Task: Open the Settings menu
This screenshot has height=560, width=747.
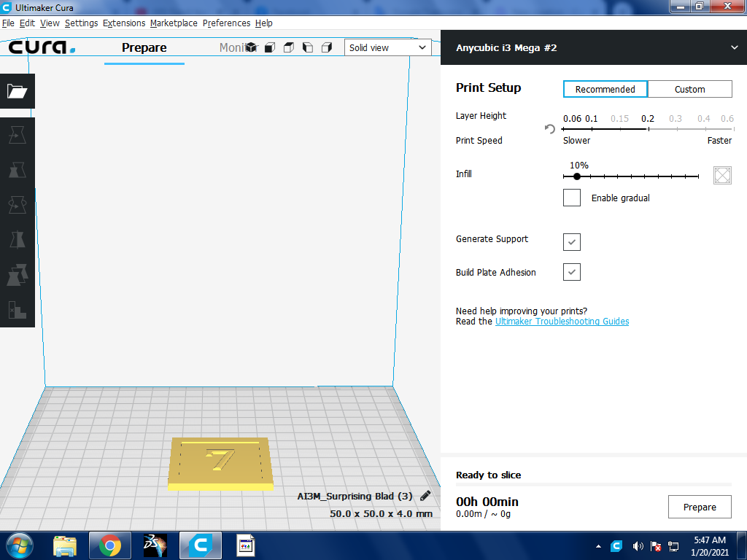Action: click(82, 23)
